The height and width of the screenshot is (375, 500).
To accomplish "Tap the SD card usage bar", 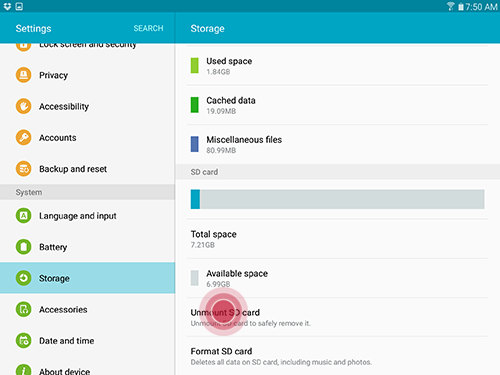I will pyautogui.click(x=337, y=199).
